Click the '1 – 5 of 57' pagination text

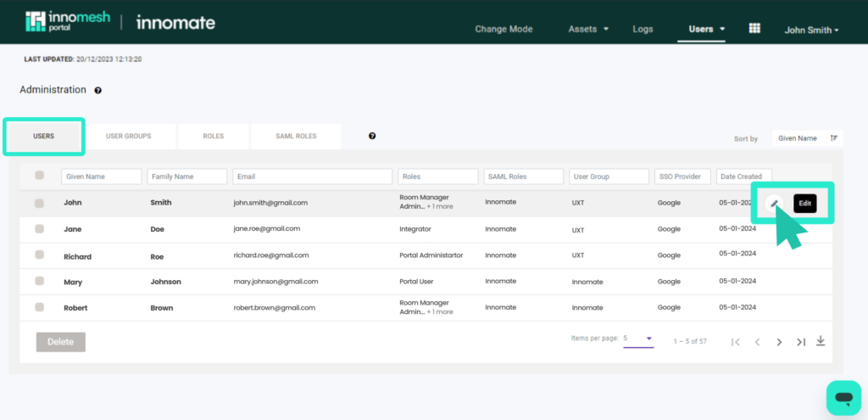[x=690, y=341]
